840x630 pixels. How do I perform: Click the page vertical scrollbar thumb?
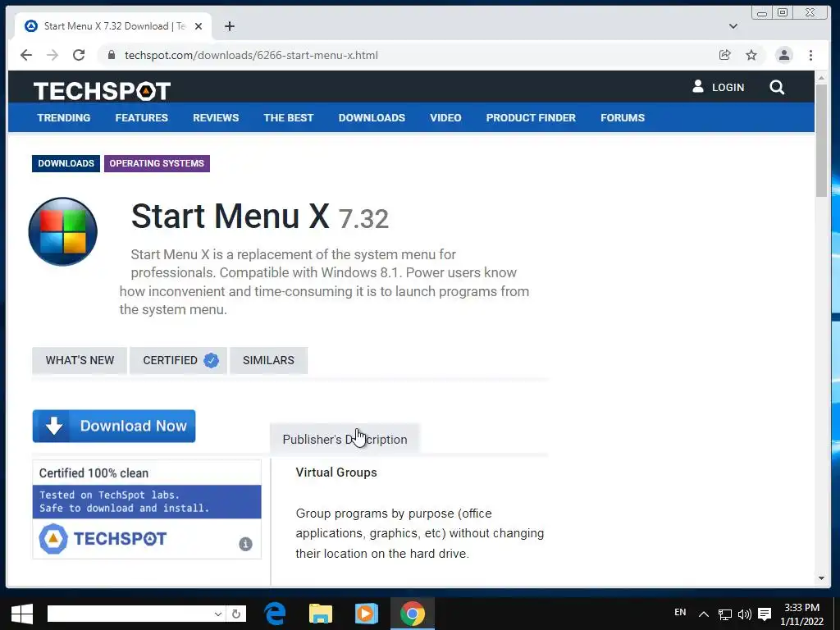821,140
